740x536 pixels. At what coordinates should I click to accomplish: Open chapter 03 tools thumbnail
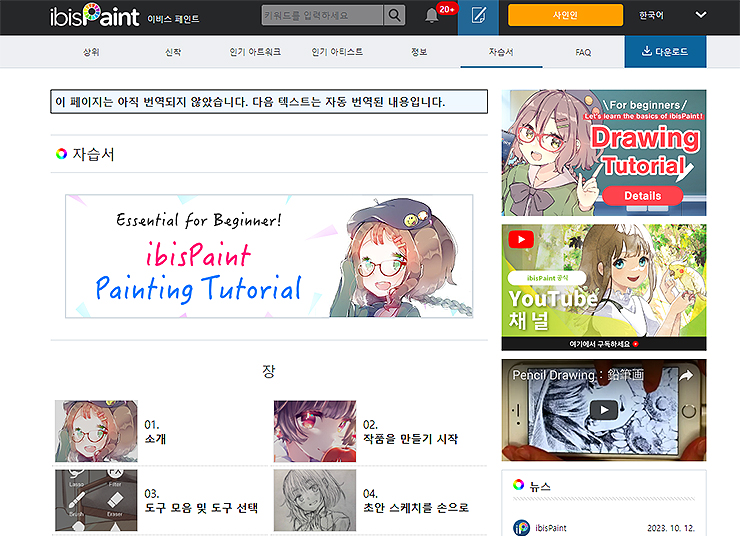click(96, 500)
